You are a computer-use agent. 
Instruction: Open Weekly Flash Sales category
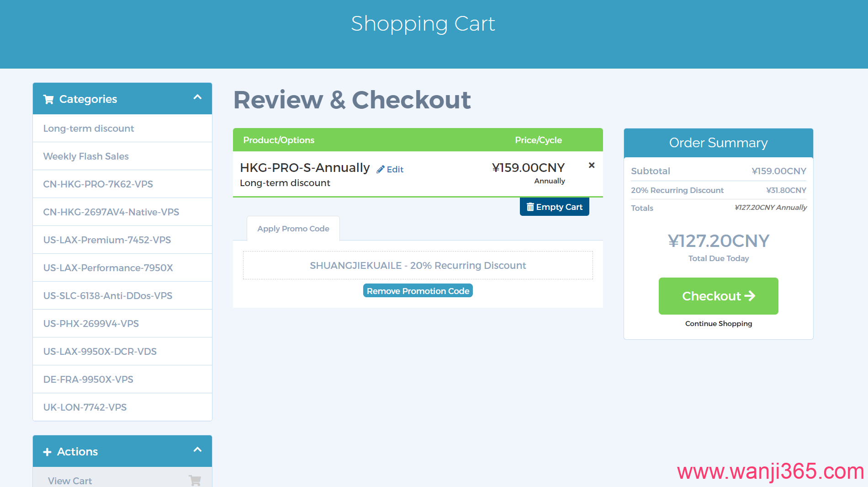pyautogui.click(x=86, y=156)
